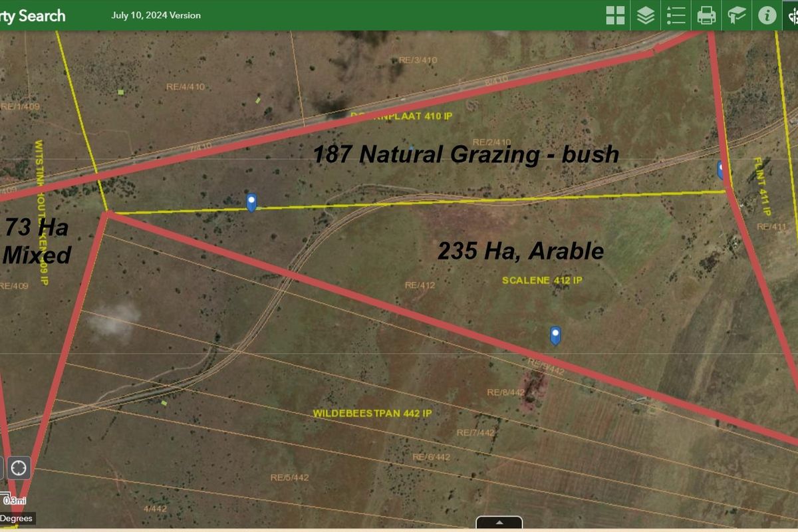Viewport: 798px width, 532px height.
Task: Click parcel RE/5/442 on the map
Action: click(x=289, y=477)
